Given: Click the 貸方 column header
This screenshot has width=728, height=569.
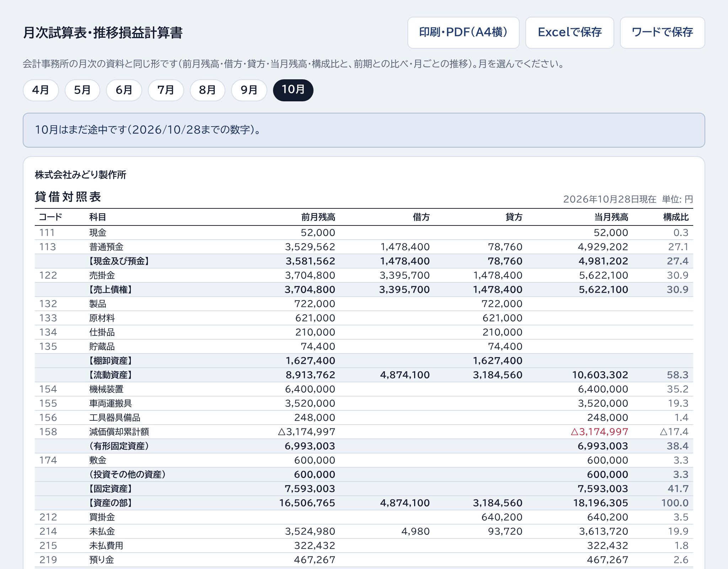Looking at the screenshot, I should click(514, 217).
